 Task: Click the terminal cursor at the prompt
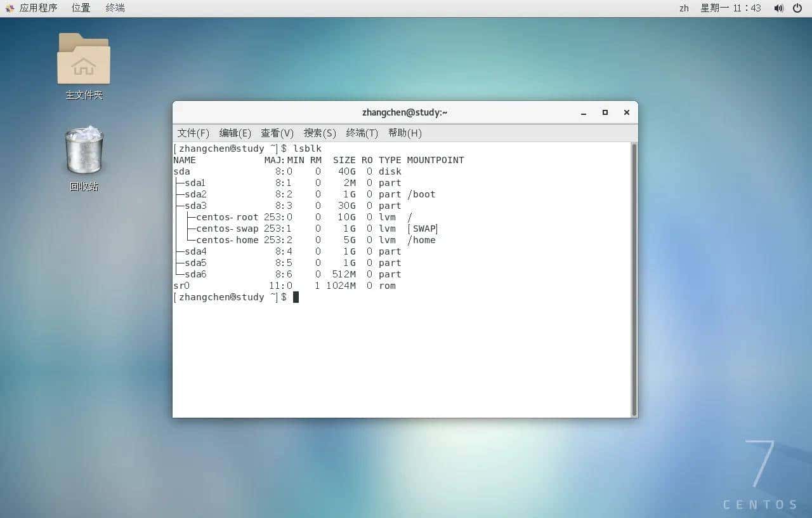pyautogui.click(x=296, y=297)
